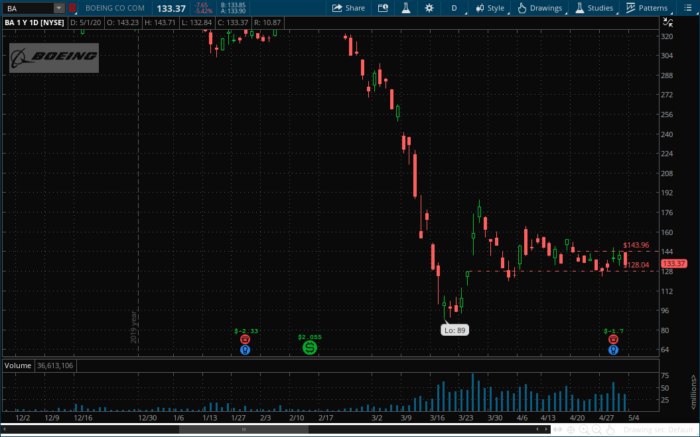
Task: Click the drawing pointer icon at bottom
Action: tap(611, 429)
